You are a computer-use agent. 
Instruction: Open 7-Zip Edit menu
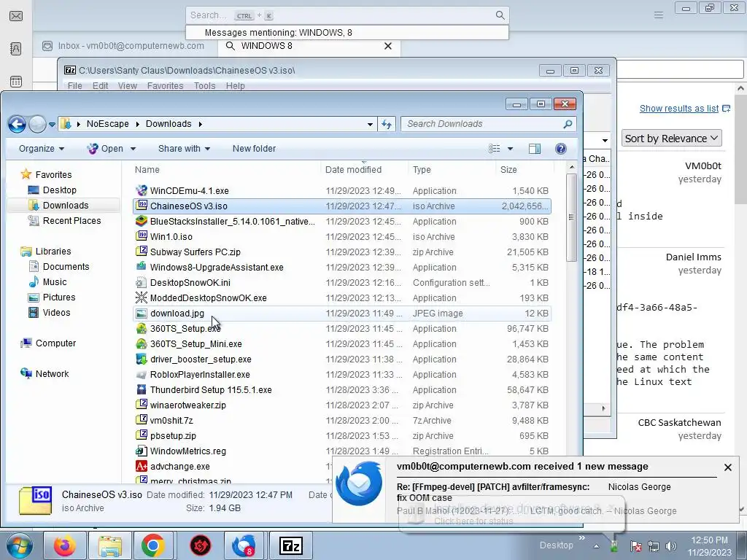[100, 86]
